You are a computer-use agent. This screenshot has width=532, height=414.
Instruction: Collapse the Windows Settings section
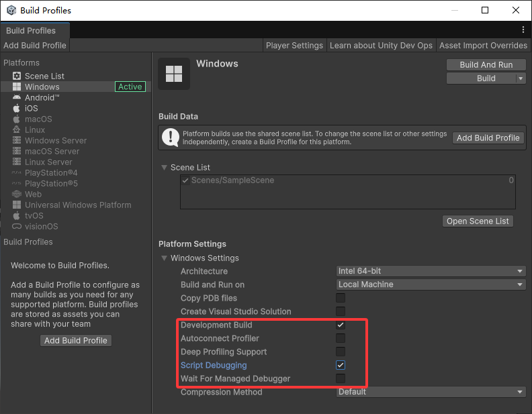coord(165,258)
